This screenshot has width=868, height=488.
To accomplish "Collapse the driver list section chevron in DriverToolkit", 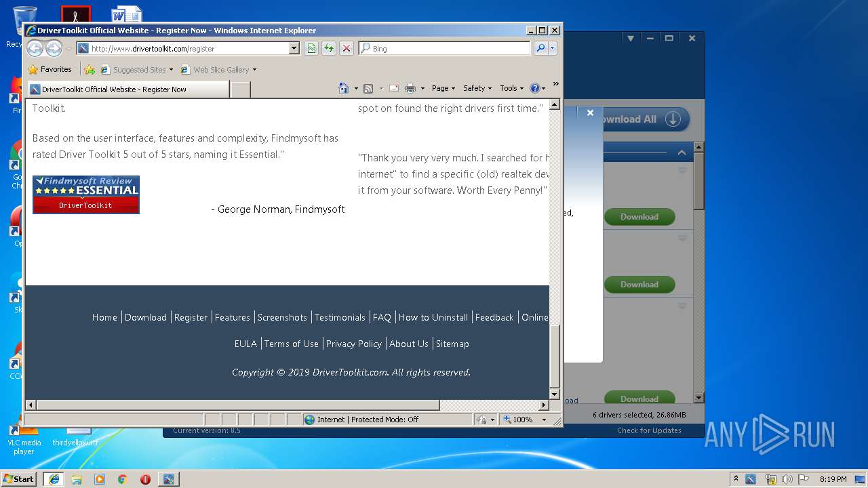I will coord(682,152).
